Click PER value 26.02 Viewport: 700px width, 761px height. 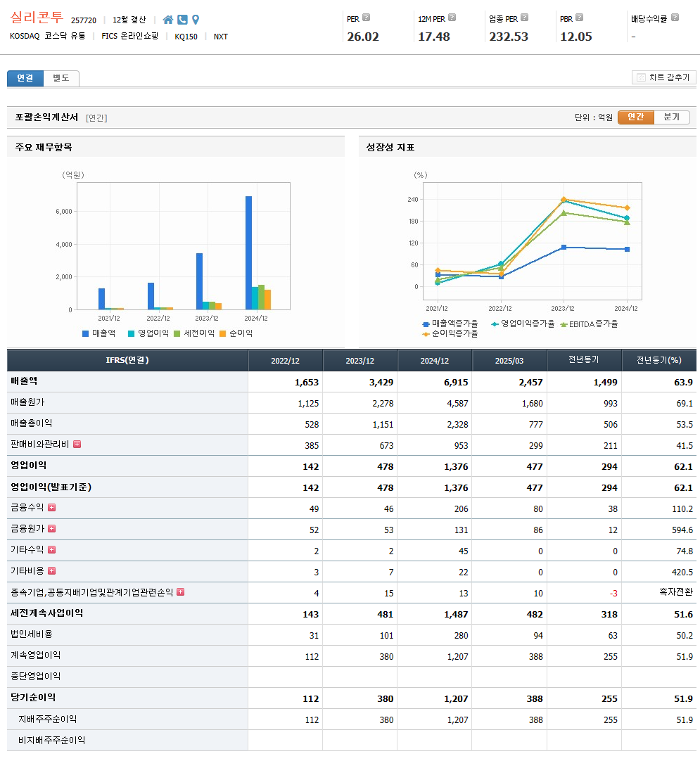point(363,37)
